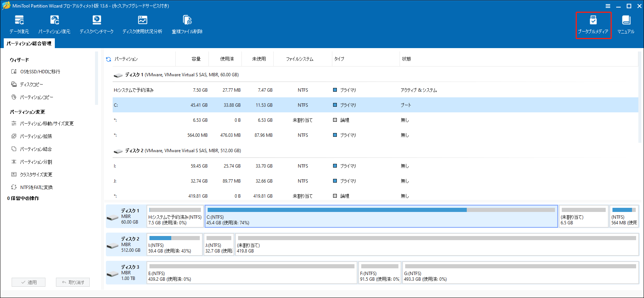The height and width of the screenshot is (298, 644).
Task: Click partition list vertical scrollbar
Action: (x=640, y=97)
